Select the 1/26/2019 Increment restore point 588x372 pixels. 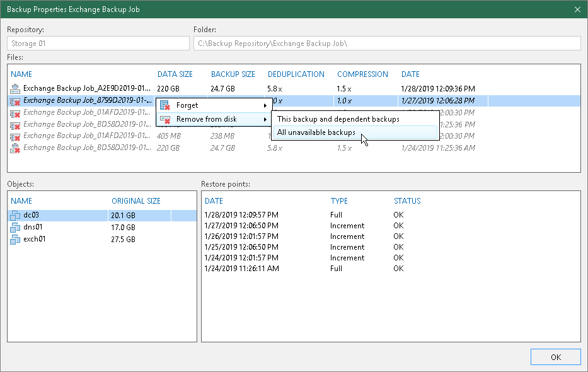(241, 236)
